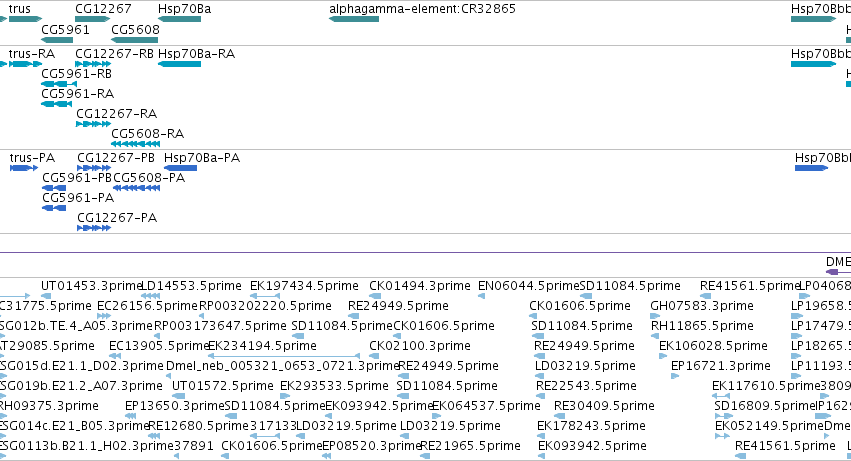This screenshot has height=461, width=851.
Task: Select EP16721.3prime EST
Action: (x=675, y=376)
